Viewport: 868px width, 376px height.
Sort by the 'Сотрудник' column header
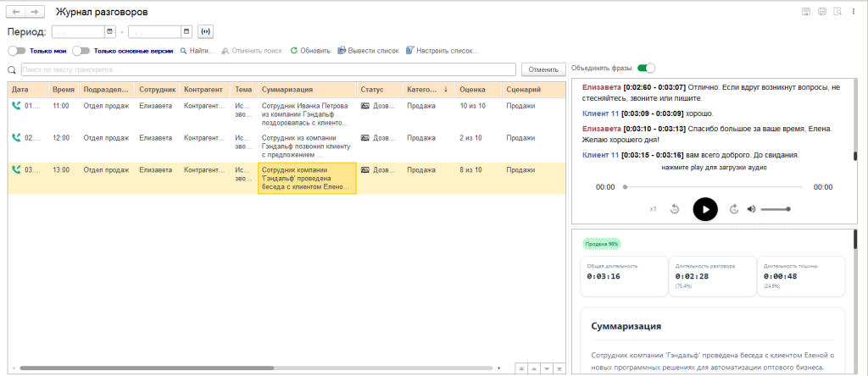[157, 90]
